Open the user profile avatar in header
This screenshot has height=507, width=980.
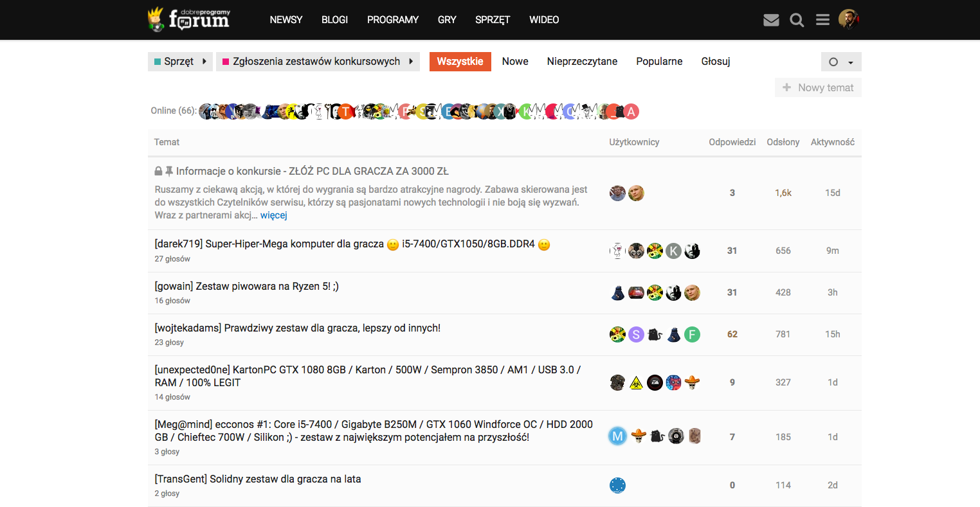[849, 19]
